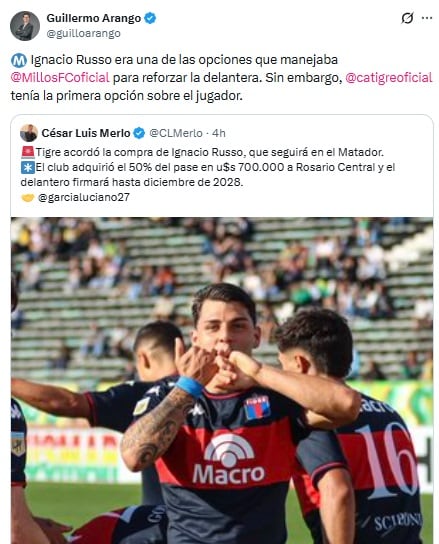Click the blue verified badge beside Guillermo Arango
This screenshot has height=544, width=439.
(150, 18)
